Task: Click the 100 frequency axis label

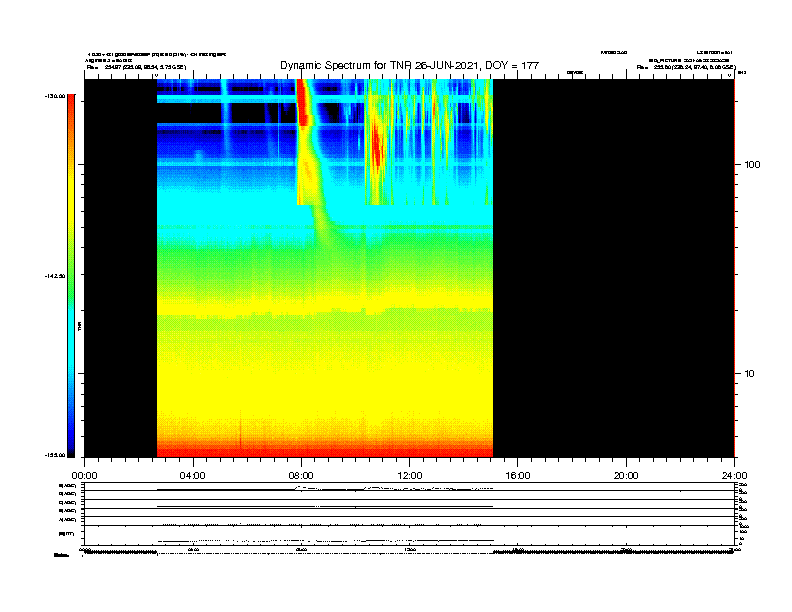Action: (752, 165)
